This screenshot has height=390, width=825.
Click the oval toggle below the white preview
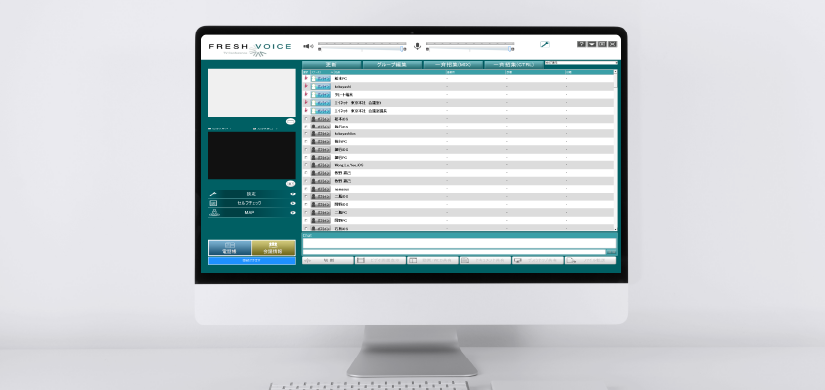tap(290, 122)
